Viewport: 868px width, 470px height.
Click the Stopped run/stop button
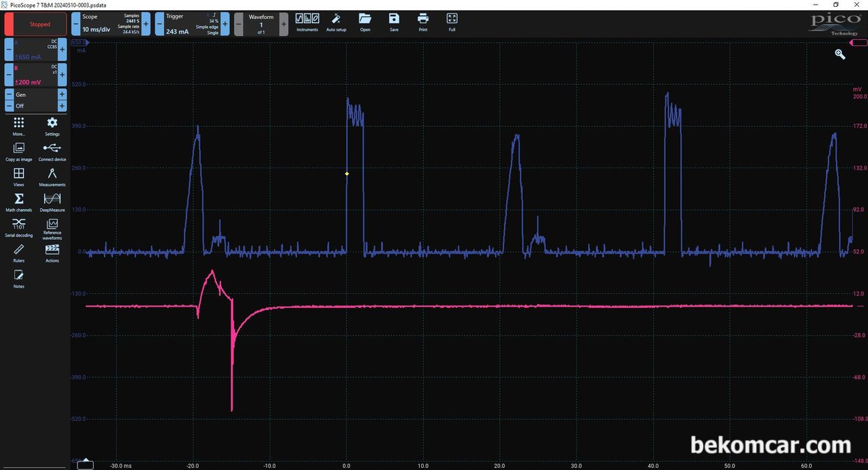36,24
